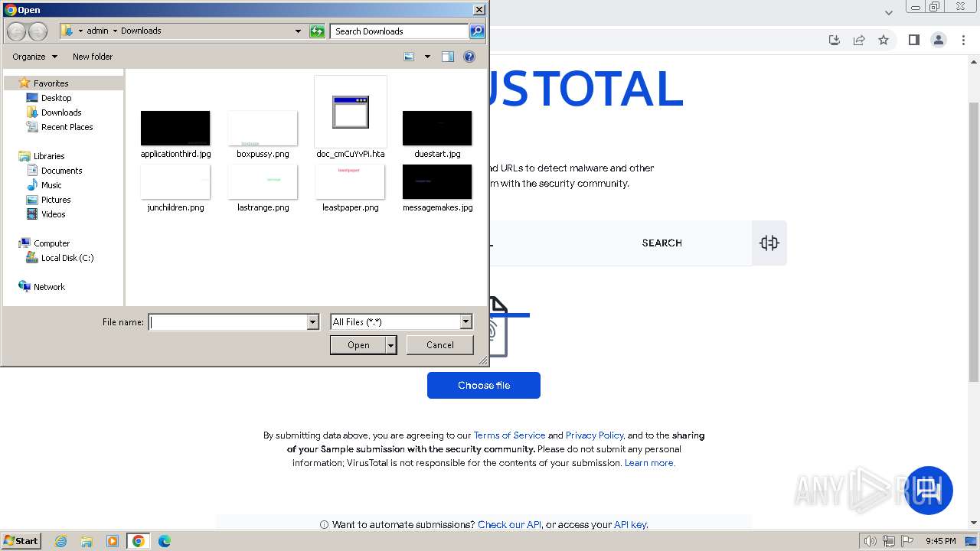Viewport: 980px width, 551px height.
Task: Open Microsoft Edge from the taskbar
Action: pos(164,541)
